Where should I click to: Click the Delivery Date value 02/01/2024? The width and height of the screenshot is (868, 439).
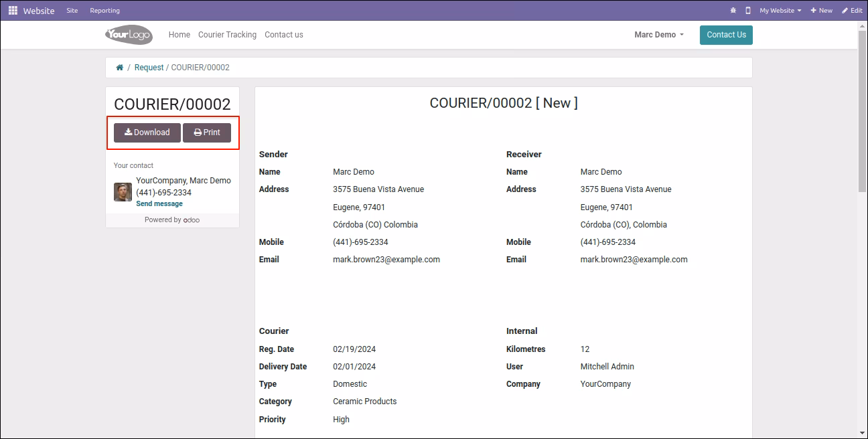pyautogui.click(x=354, y=367)
